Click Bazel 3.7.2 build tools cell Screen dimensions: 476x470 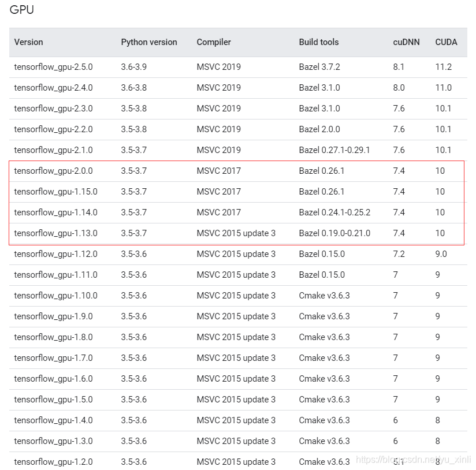[x=319, y=67]
